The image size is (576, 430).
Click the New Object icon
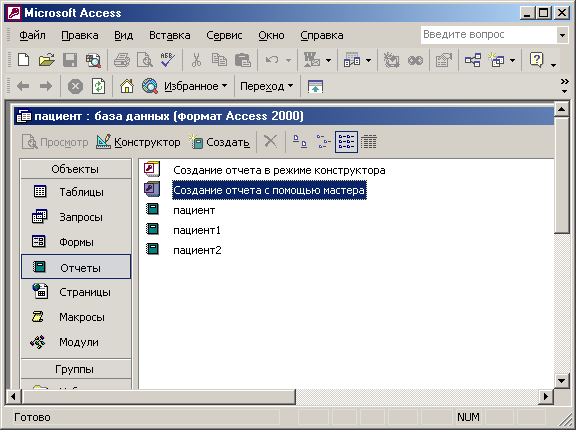pos(496,60)
